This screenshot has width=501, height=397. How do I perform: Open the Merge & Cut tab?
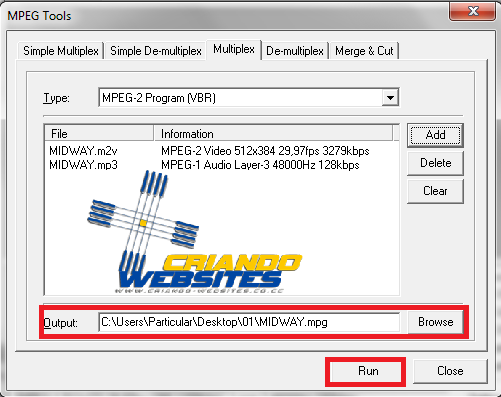click(364, 51)
